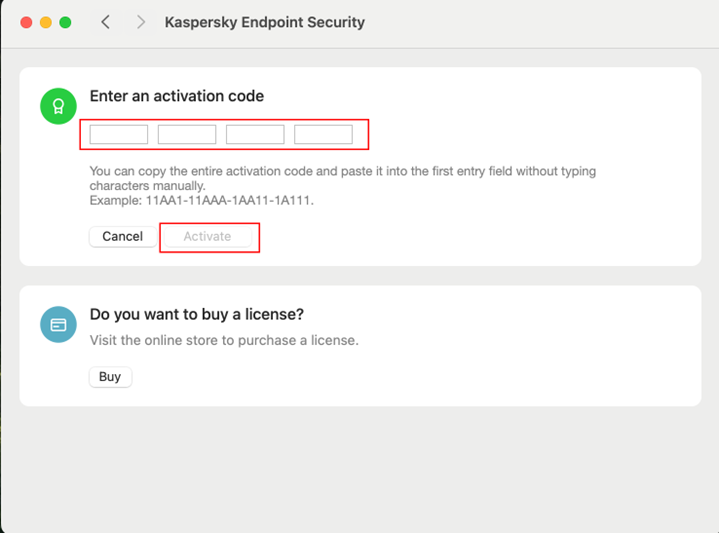The image size is (719, 533).
Task: Click the red close window button
Action: click(x=26, y=22)
